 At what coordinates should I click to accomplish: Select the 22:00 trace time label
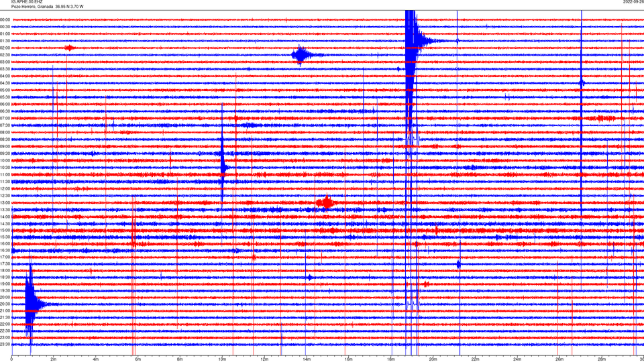point(5,324)
